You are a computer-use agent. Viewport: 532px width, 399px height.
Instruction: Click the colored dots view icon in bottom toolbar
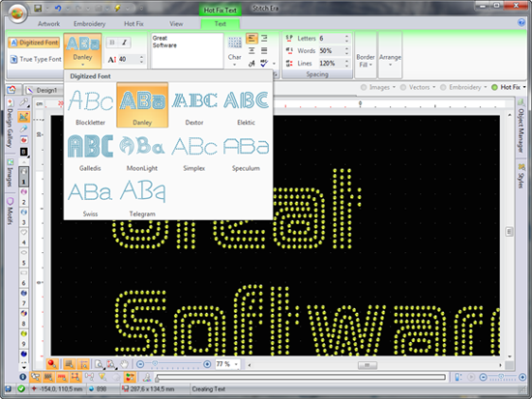[130, 377]
